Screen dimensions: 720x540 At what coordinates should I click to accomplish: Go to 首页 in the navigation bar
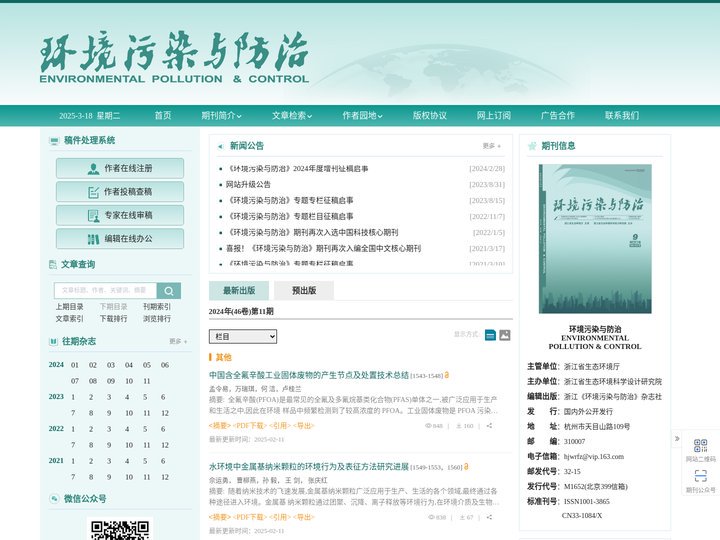coord(163,116)
